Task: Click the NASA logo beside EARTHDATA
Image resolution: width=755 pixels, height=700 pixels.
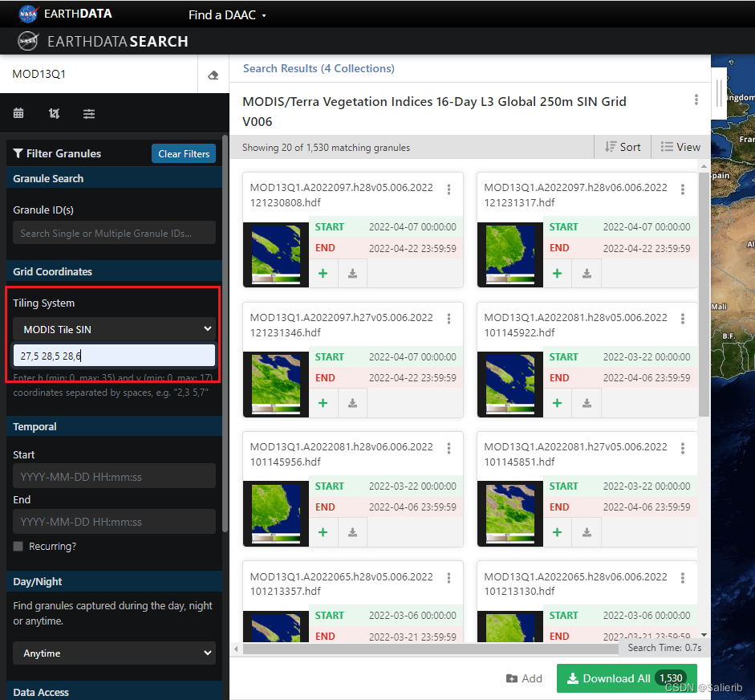Action: [x=28, y=14]
